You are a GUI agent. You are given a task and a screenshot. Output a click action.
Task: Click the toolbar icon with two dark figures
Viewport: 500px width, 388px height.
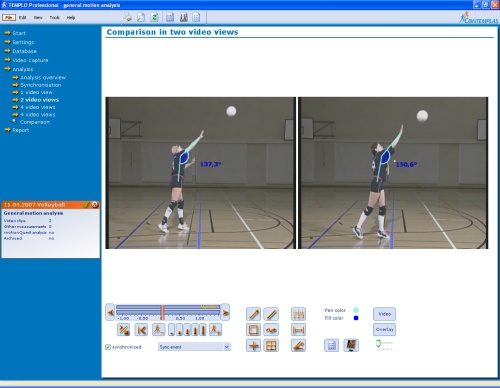coord(183,17)
